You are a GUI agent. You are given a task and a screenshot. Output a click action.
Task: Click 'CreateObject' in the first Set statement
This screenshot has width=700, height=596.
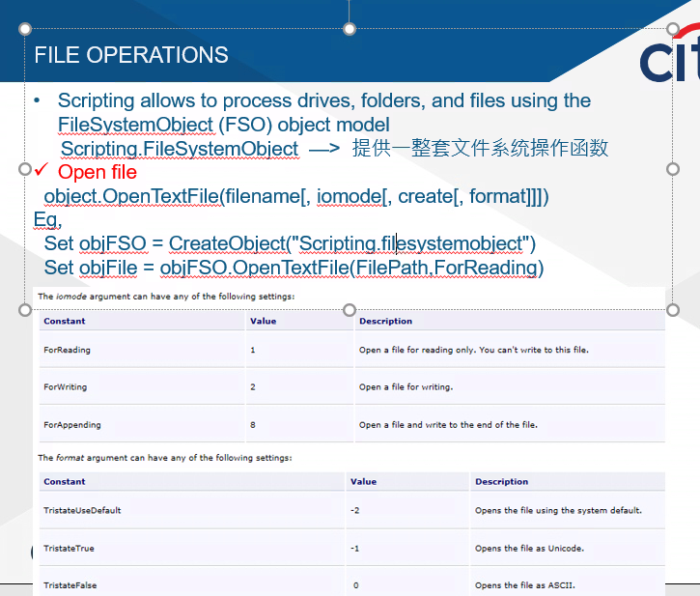tap(227, 243)
